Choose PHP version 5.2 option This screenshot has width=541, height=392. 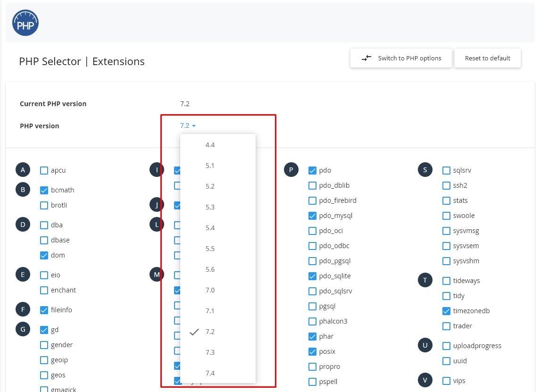(x=218, y=186)
